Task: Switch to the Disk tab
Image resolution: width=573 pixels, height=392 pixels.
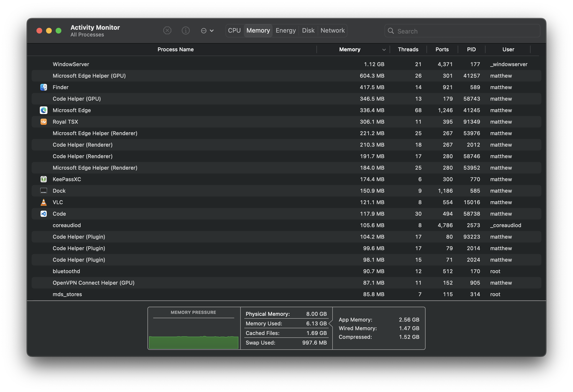Action: pos(308,31)
